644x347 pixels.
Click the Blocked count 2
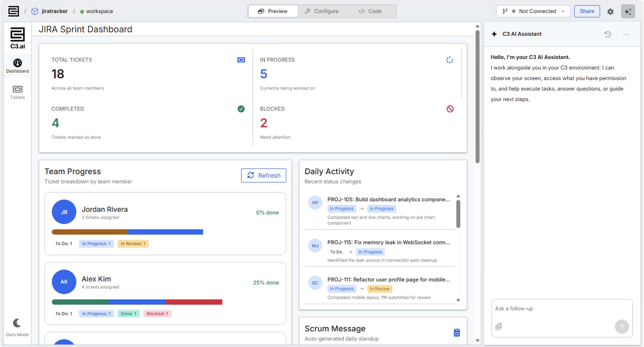(x=263, y=123)
